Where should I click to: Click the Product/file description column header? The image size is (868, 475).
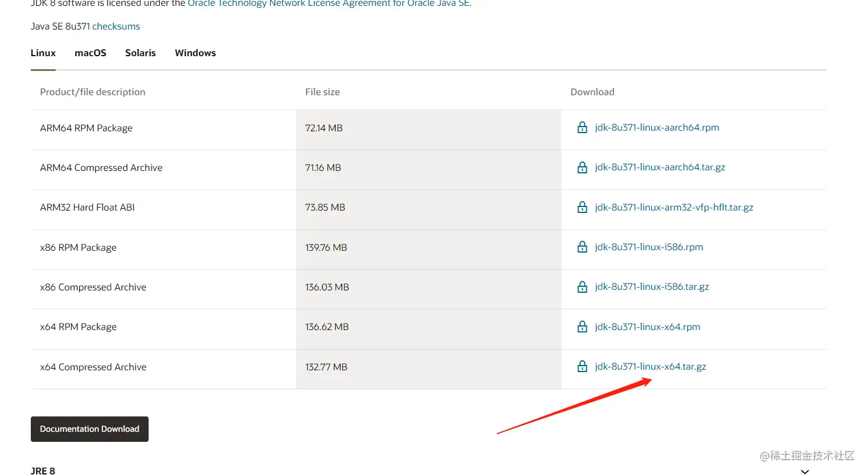tap(92, 92)
